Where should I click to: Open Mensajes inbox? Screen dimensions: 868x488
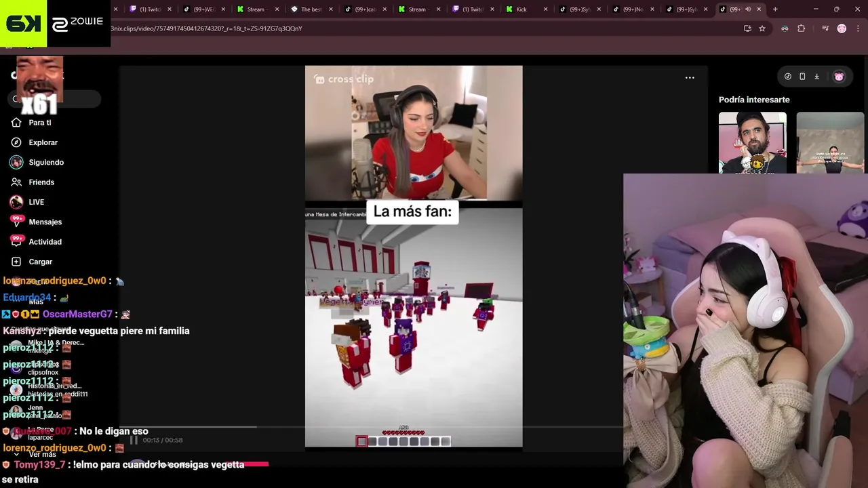45,222
